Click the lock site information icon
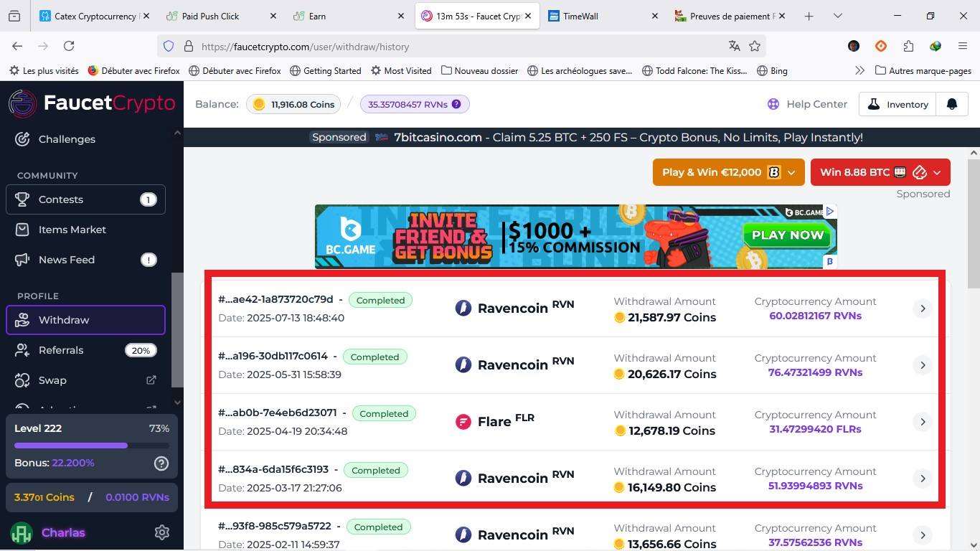 click(189, 46)
